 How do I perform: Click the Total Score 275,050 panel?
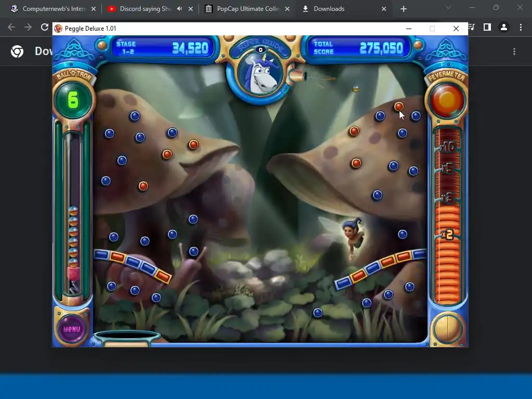359,48
